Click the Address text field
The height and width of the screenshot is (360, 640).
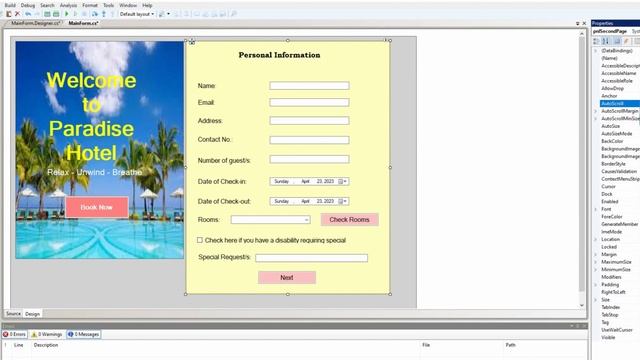pyautogui.click(x=309, y=121)
